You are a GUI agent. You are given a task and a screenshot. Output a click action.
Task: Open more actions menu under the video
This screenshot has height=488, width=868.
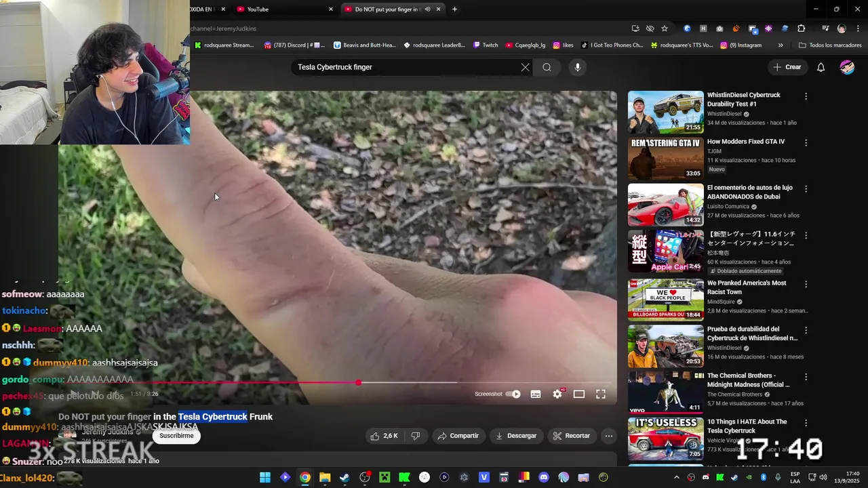pyautogui.click(x=609, y=436)
